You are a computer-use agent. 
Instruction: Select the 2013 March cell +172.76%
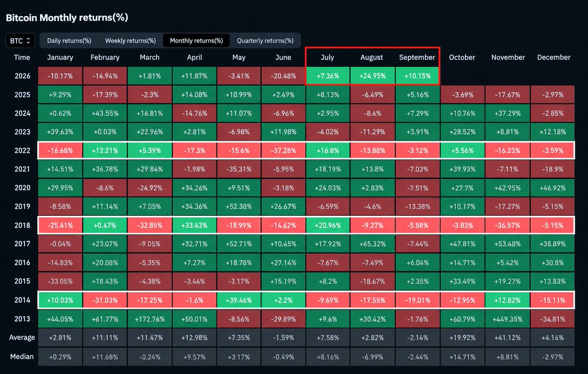tap(149, 319)
